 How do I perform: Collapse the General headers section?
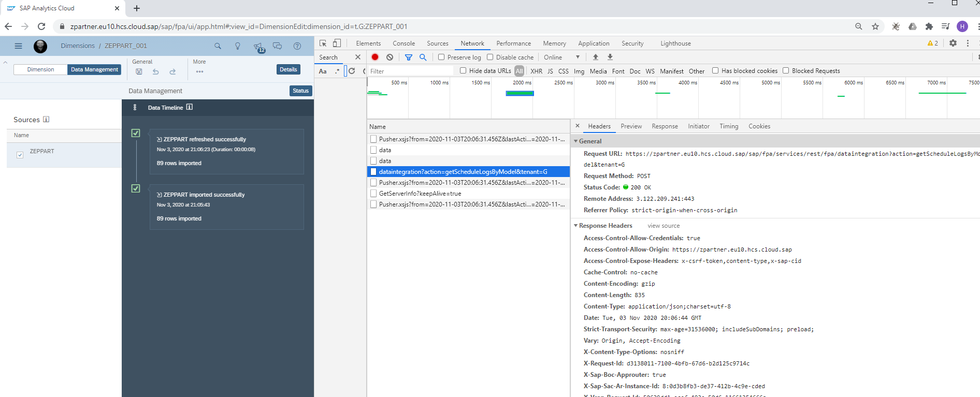(575, 141)
